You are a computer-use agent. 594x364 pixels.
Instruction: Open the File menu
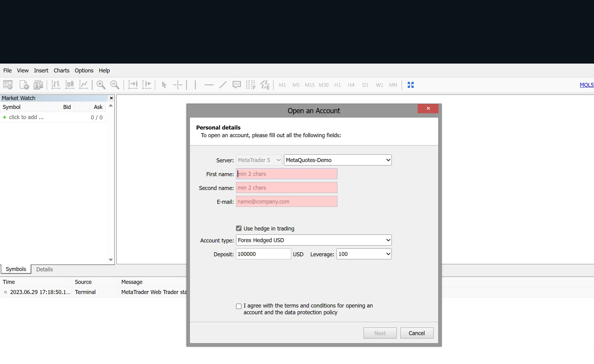(7, 70)
